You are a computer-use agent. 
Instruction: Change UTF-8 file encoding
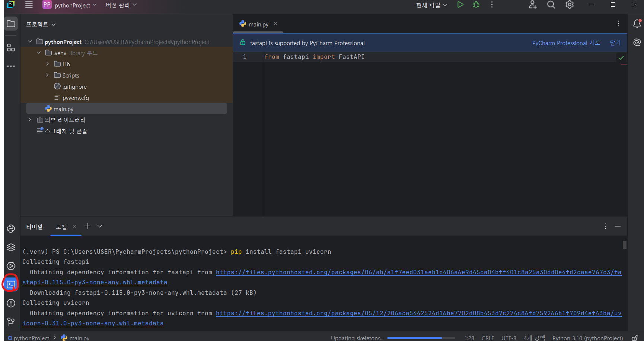[x=508, y=338]
